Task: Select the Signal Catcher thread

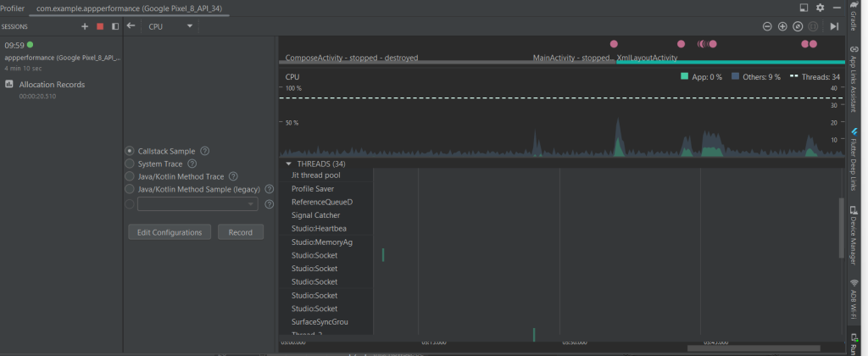Action: [316, 215]
